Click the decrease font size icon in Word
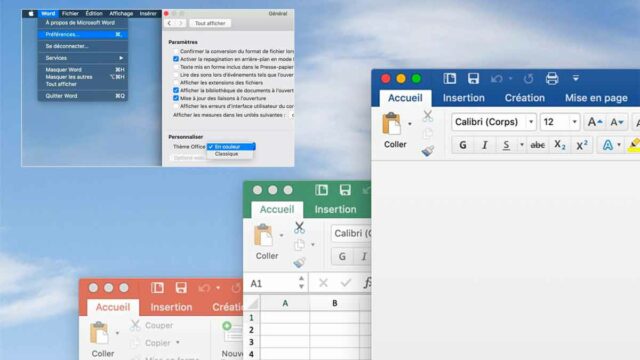The height and width of the screenshot is (360, 640). [616, 122]
